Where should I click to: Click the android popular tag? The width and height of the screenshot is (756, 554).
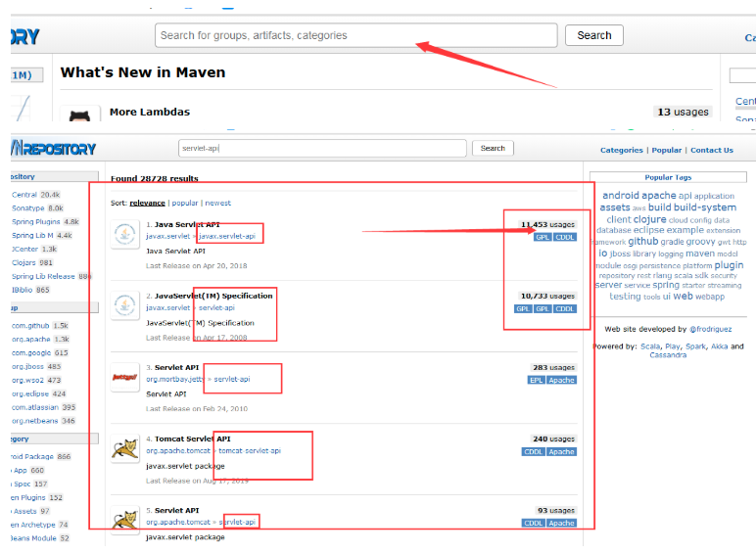pyautogui.click(x=621, y=195)
